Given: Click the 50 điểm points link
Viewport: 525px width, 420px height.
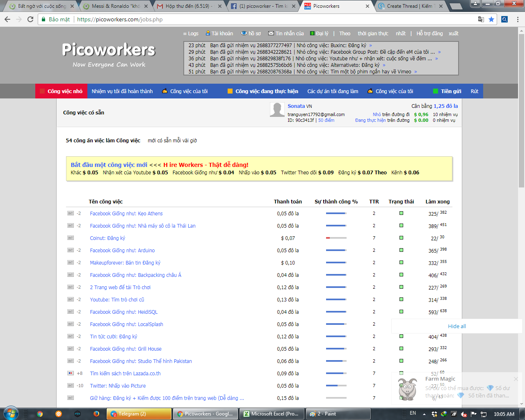Looking at the screenshot, I should (x=326, y=120).
